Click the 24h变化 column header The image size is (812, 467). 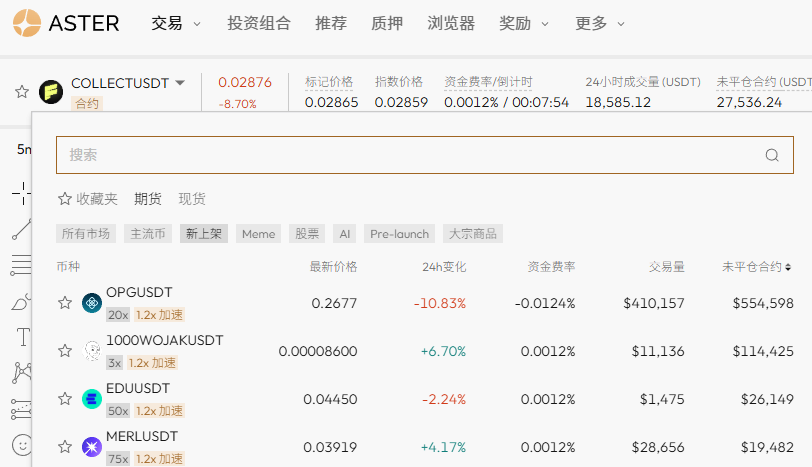coord(444,267)
